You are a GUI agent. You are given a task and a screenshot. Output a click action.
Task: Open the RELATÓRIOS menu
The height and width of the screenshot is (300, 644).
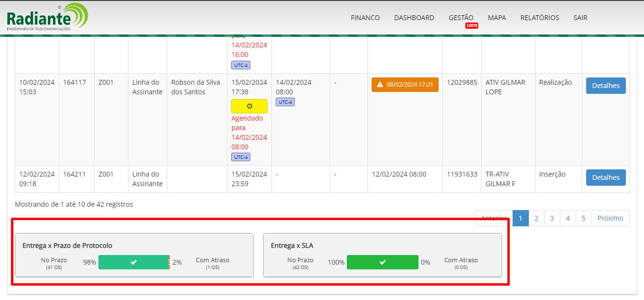tap(539, 18)
